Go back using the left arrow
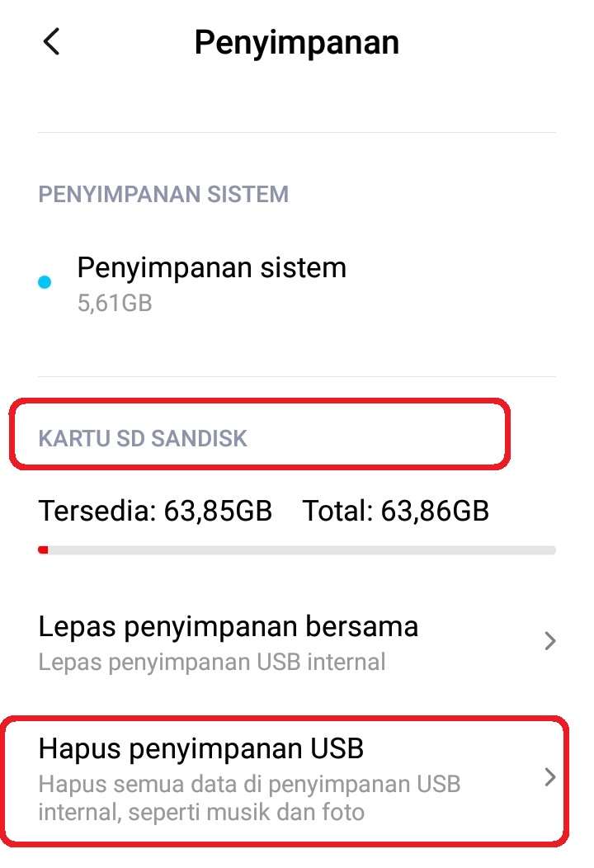This screenshot has width=594, height=868. tap(51, 42)
